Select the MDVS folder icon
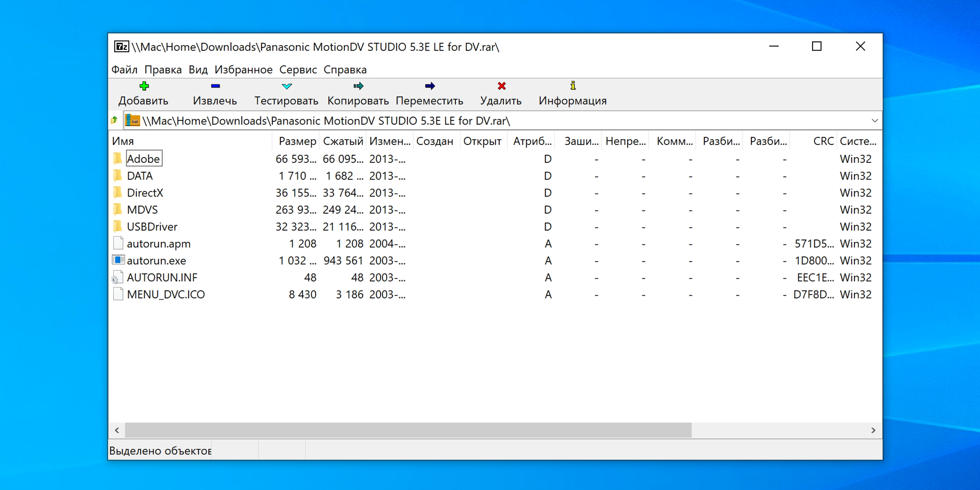The height and width of the screenshot is (490, 980). [118, 209]
